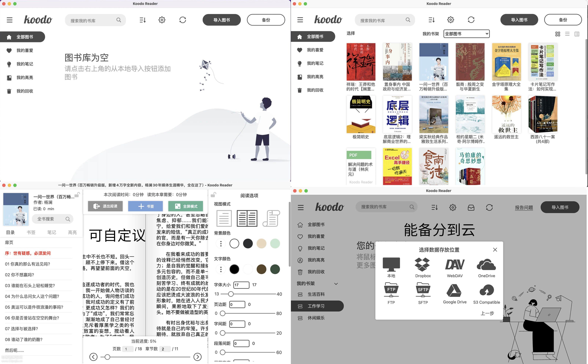Click the reading progress slider handle

(108, 357)
